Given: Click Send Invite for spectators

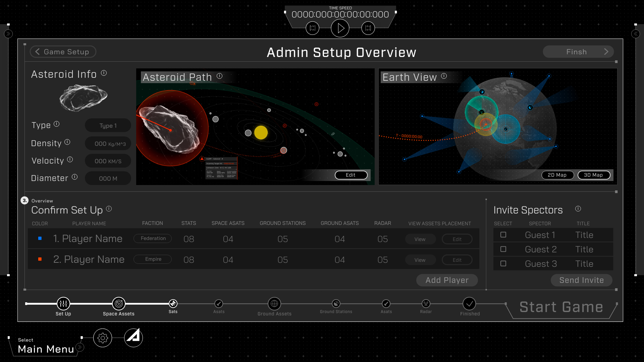Looking at the screenshot, I should (x=581, y=280).
